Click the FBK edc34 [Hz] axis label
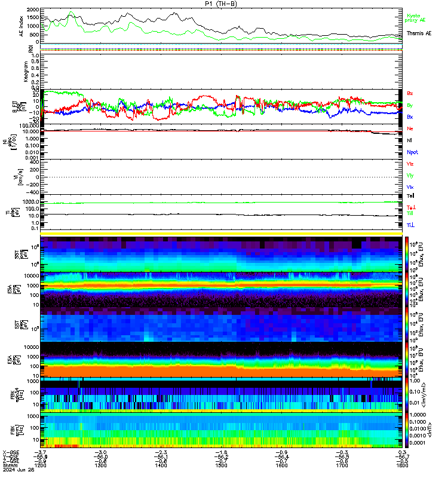 click(17, 395)
